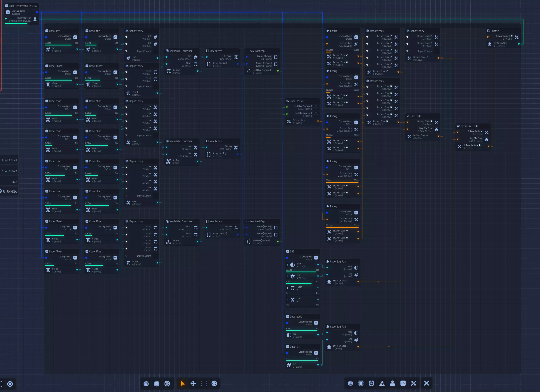540x392 pixels.
Task: Click the Code Interface Lv. 16 node title
Action: (23, 6)
